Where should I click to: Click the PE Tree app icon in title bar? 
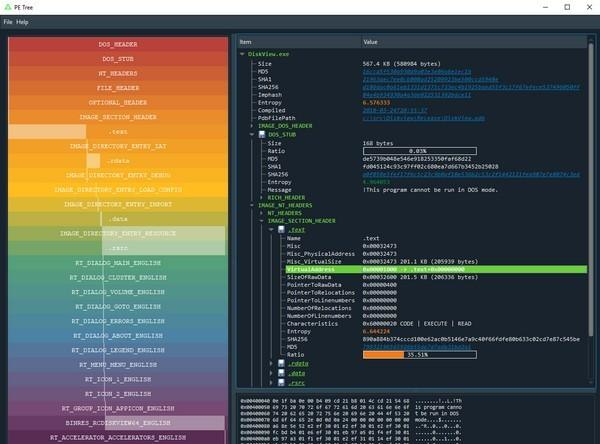point(9,7)
